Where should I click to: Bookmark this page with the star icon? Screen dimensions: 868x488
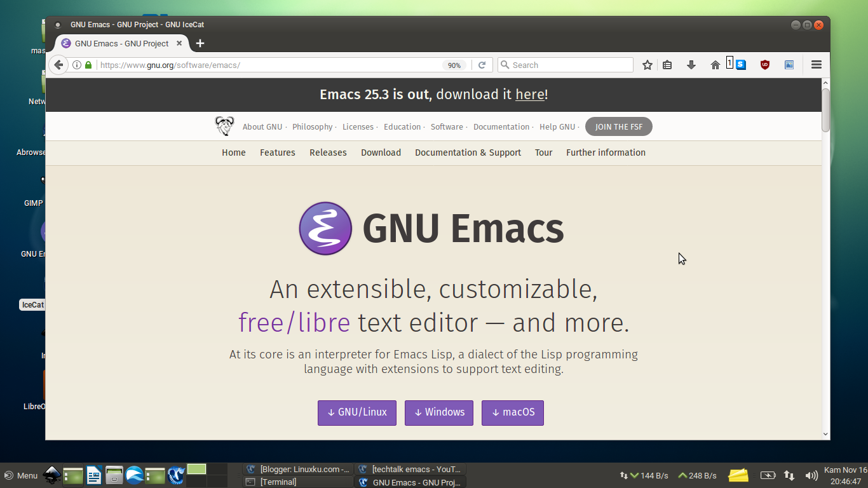tap(648, 65)
